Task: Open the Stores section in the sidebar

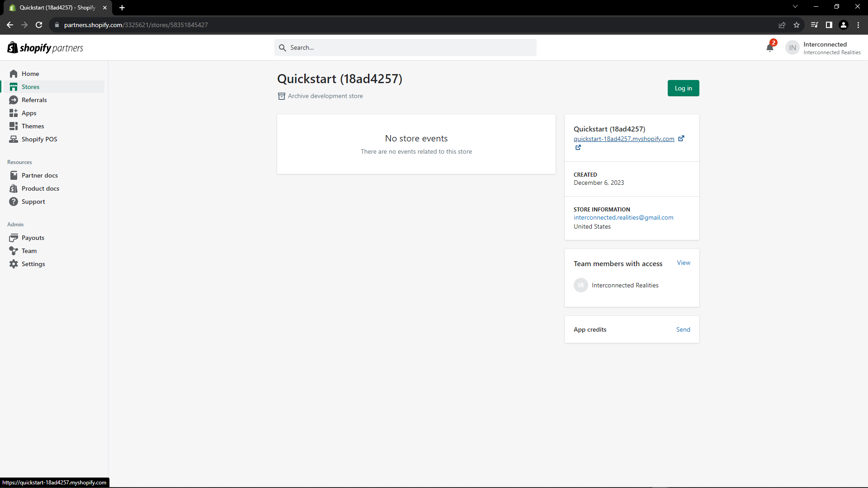Action: (x=30, y=86)
